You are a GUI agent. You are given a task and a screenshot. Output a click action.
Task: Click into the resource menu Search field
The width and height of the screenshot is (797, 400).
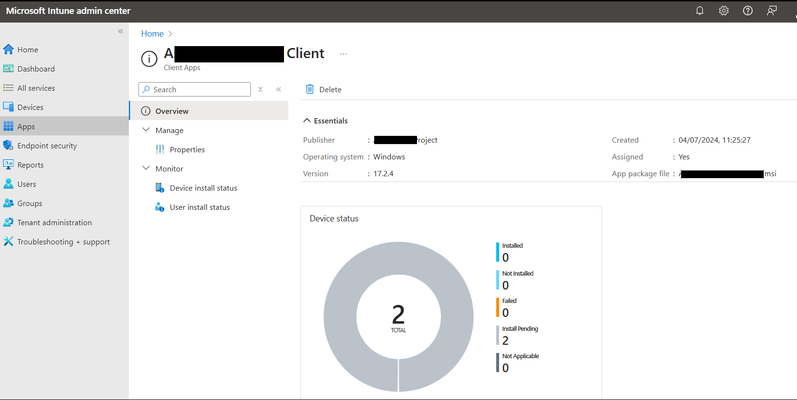click(x=195, y=89)
